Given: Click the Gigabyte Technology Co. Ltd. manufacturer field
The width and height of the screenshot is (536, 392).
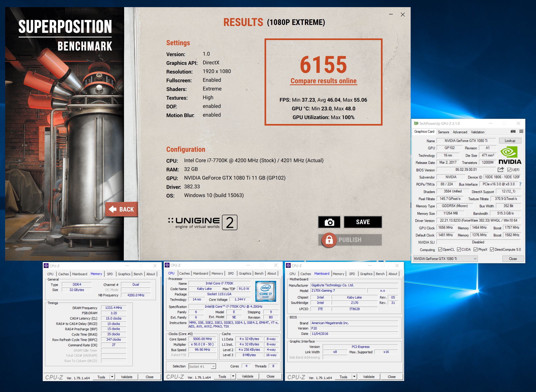Looking at the screenshot, I should click(x=355, y=285).
